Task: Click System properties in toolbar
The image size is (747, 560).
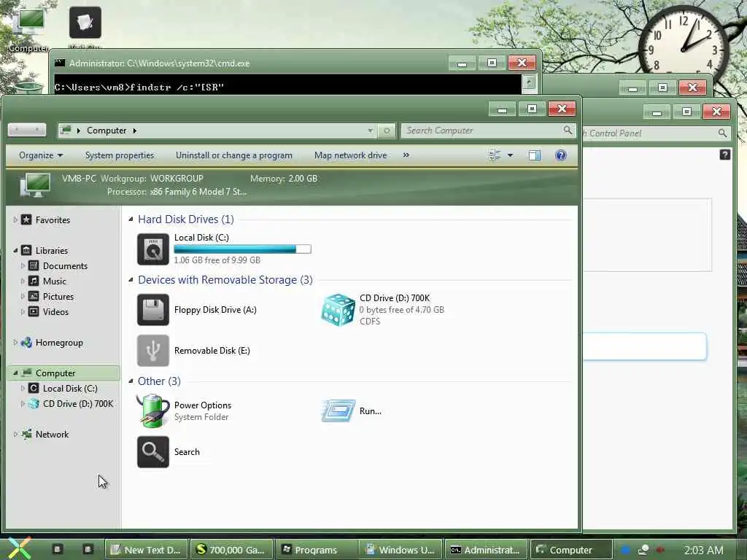Action: pyautogui.click(x=120, y=155)
